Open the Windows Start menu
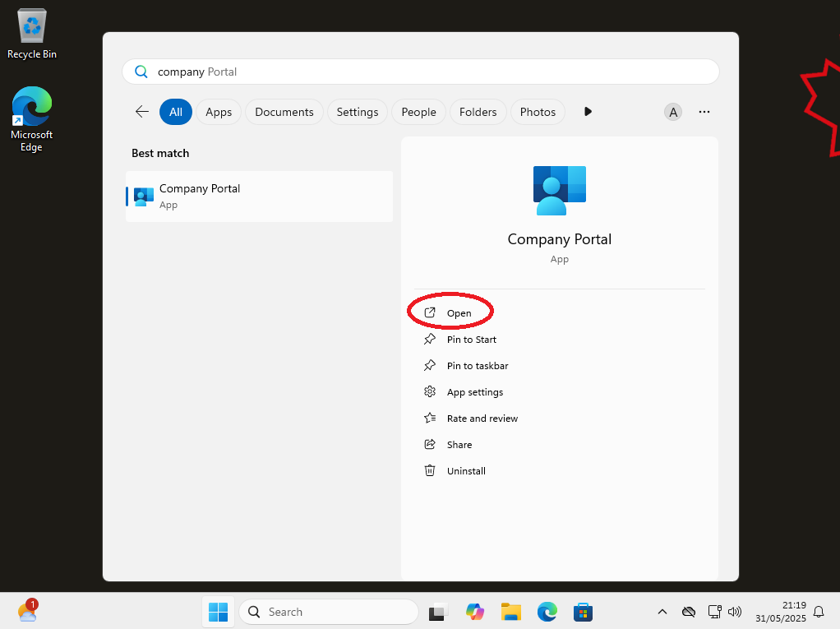 [x=218, y=612]
